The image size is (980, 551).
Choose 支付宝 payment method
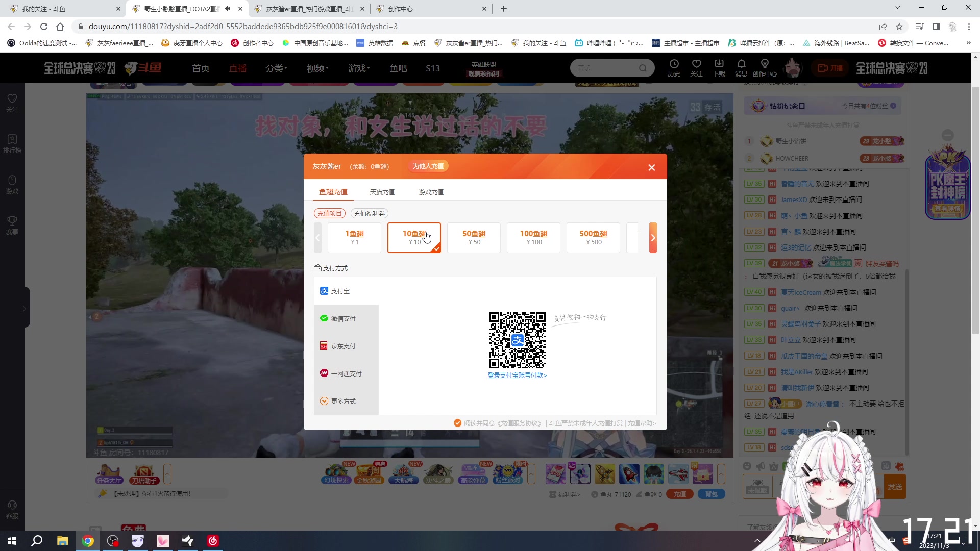346,291
